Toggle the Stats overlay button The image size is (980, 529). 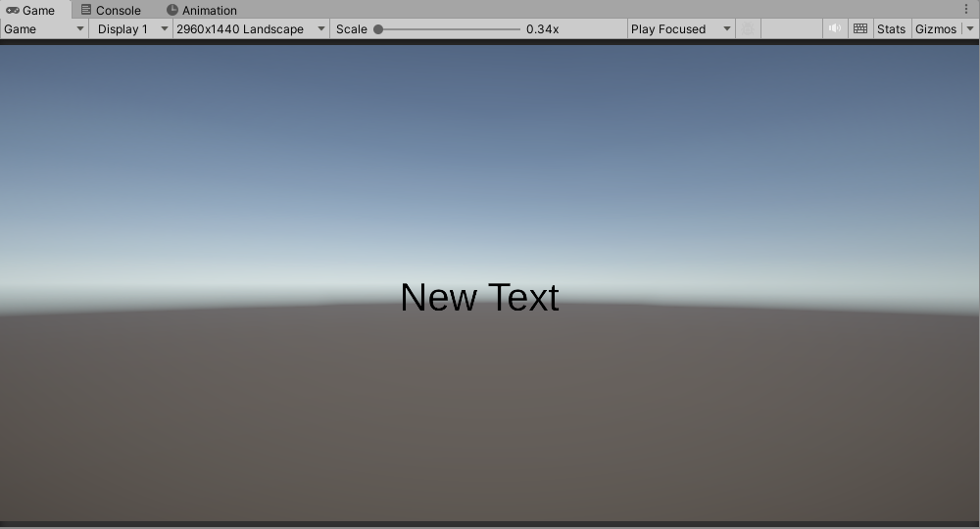pos(891,28)
